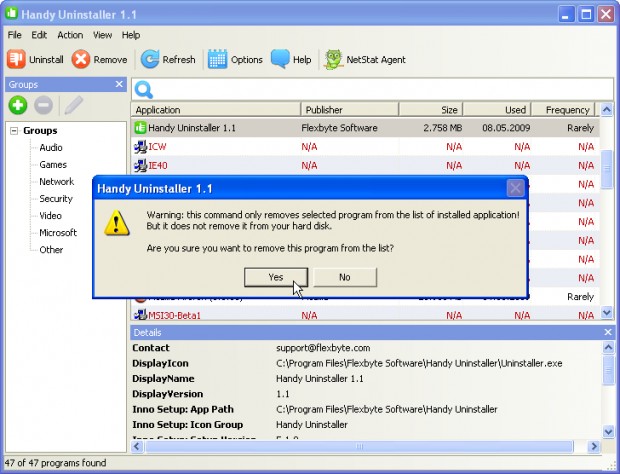Click Details panel scroll up arrow
The image size is (620, 474).
tap(608, 347)
